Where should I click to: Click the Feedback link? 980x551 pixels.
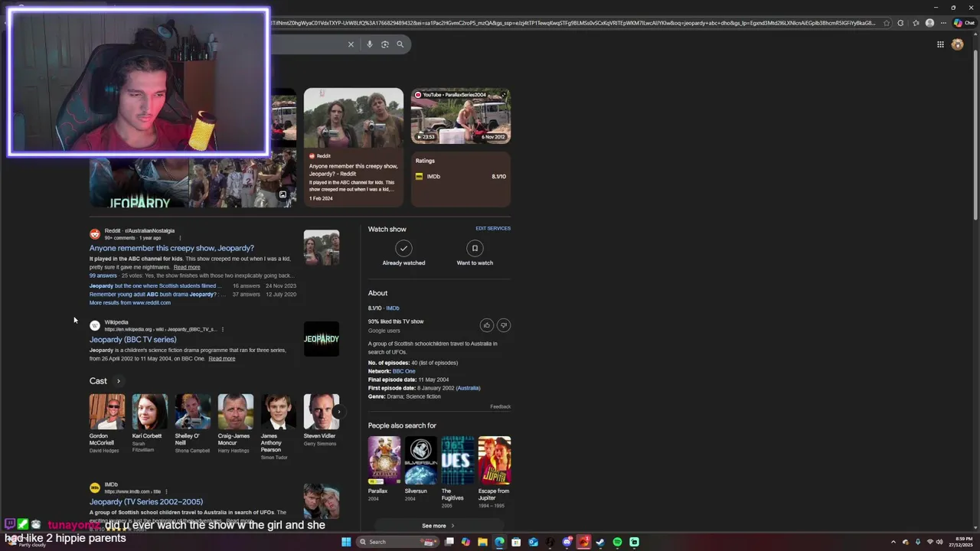[x=501, y=406]
